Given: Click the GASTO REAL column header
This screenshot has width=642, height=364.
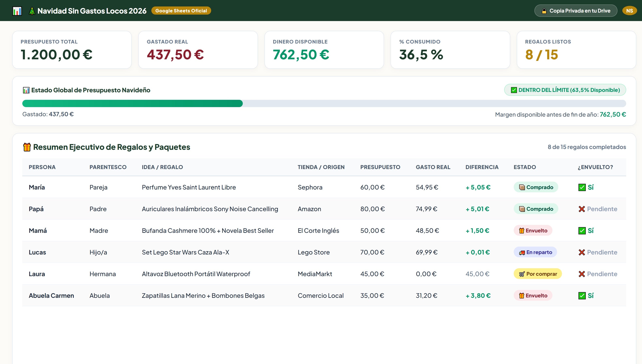Looking at the screenshot, I should click(433, 167).
